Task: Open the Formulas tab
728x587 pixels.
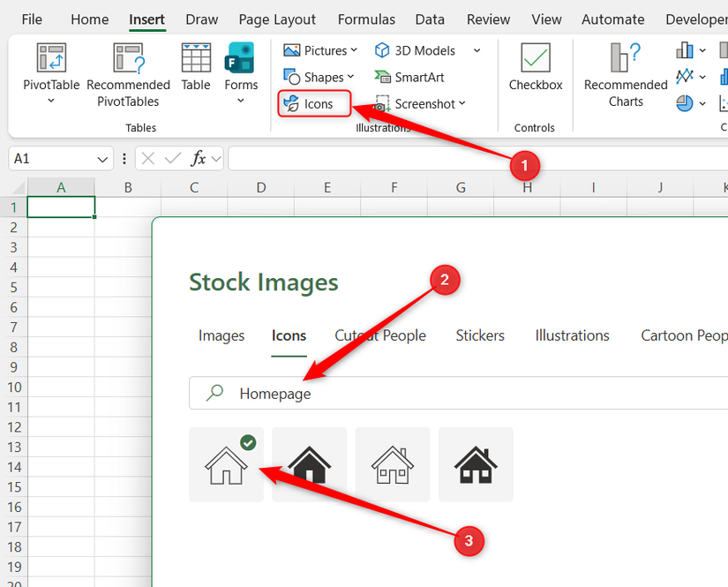Action: (366, 19)
